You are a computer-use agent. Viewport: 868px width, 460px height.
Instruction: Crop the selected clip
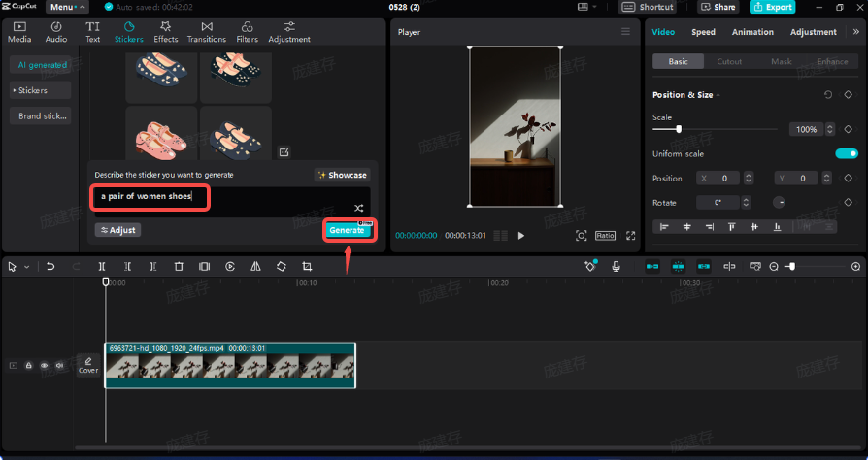click(307, 267)
